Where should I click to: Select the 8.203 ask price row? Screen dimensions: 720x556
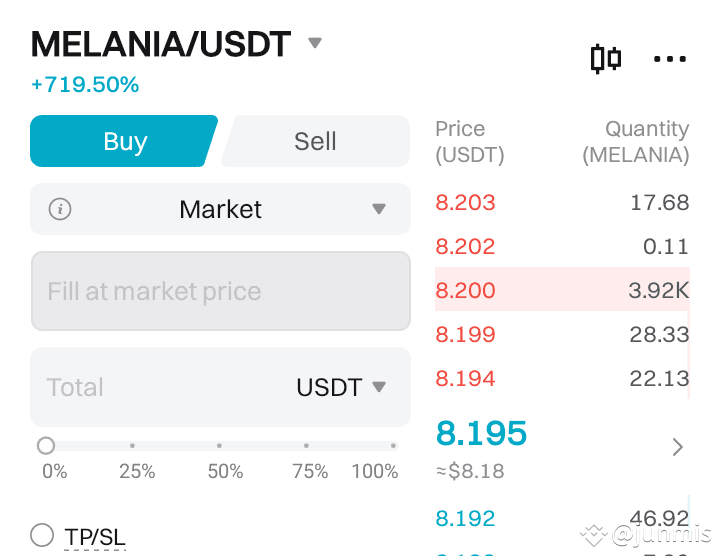point(562,202)
